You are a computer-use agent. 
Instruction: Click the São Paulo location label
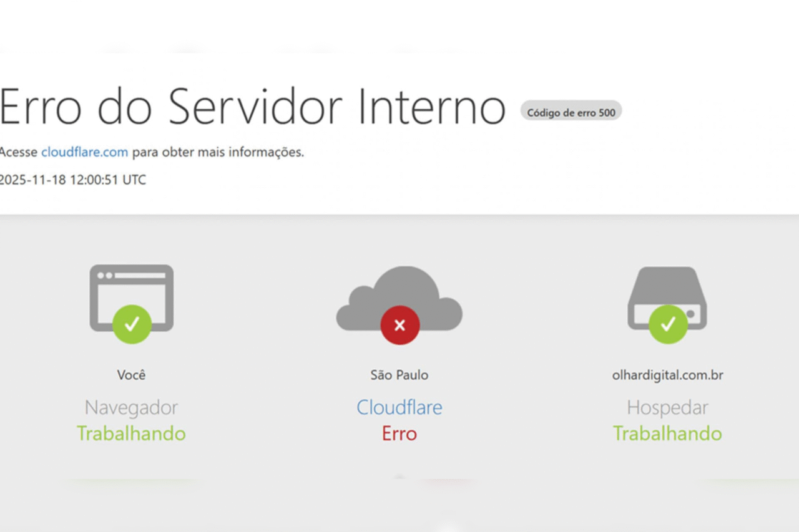click(399, 375)
